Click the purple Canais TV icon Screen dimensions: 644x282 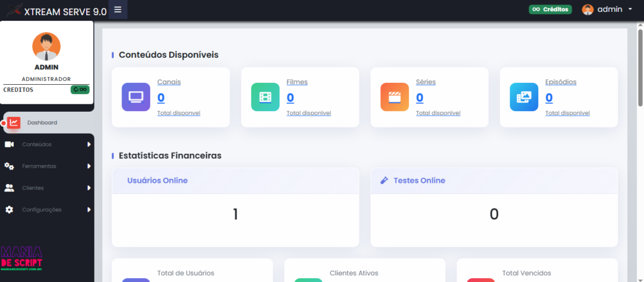(x=136, y=97)
